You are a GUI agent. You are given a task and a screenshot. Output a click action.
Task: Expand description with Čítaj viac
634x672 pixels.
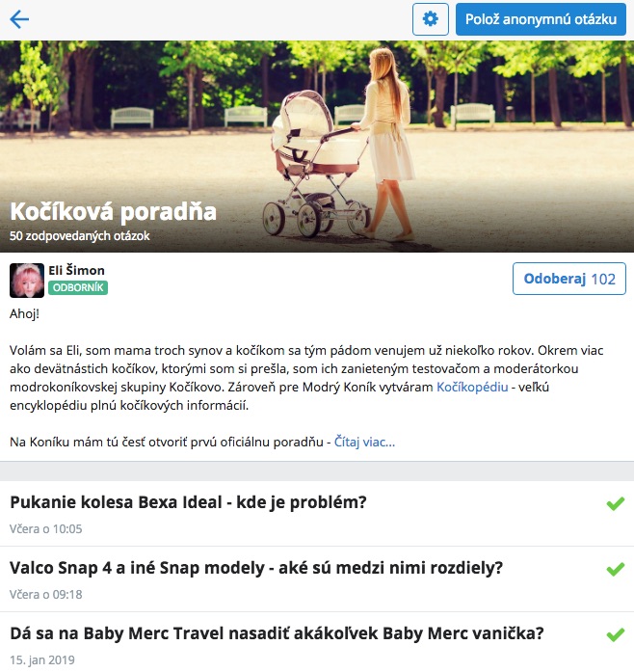364,442
